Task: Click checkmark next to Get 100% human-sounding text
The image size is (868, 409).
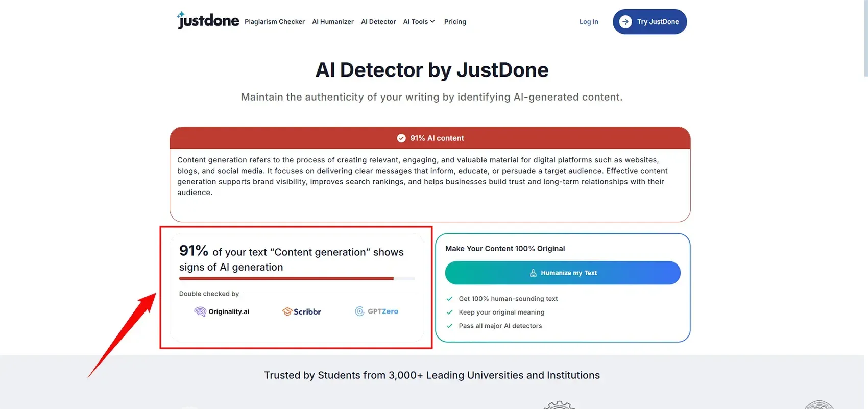Action: (449, 299)
